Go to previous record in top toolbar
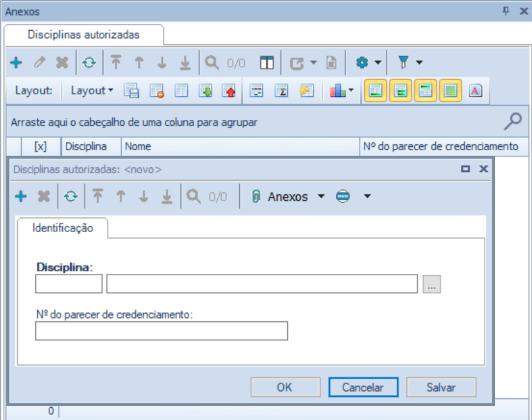 click(139, 62)
